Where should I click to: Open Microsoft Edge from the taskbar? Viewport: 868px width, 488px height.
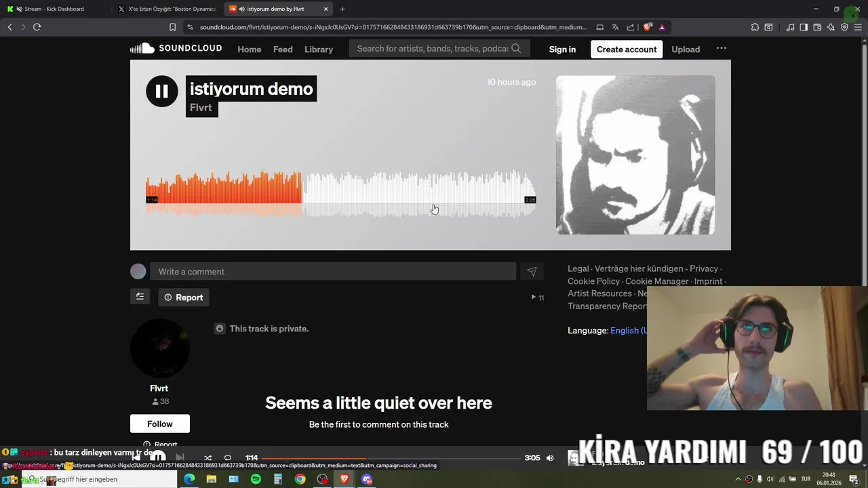[189, 479]
